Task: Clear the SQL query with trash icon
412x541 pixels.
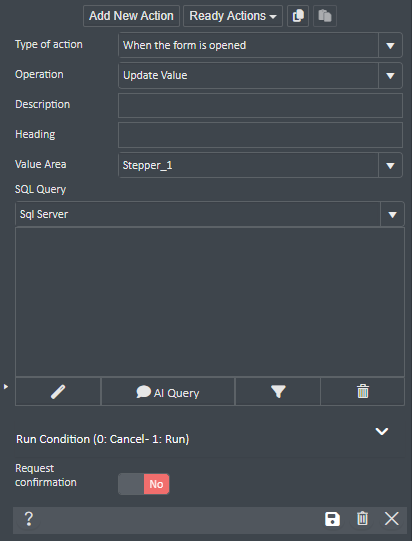Action: [x=363, y=392]
